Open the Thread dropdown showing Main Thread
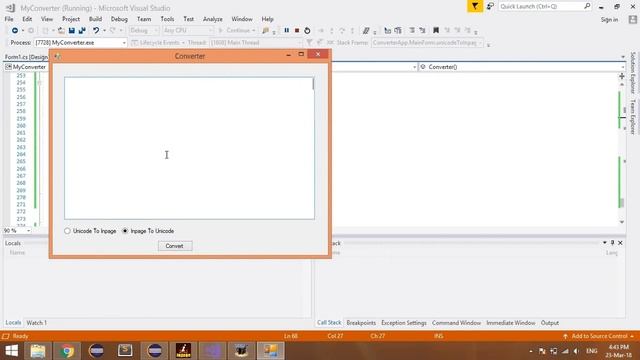 pos(256,42)
